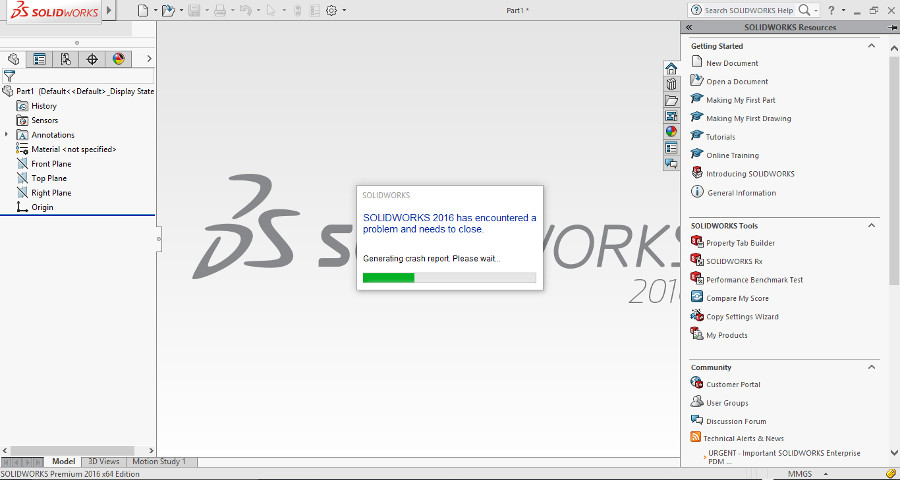Click the Select cursor toolbar icon
The height and width of the screenshot is (480, 900).
click(x=271, y=10)
